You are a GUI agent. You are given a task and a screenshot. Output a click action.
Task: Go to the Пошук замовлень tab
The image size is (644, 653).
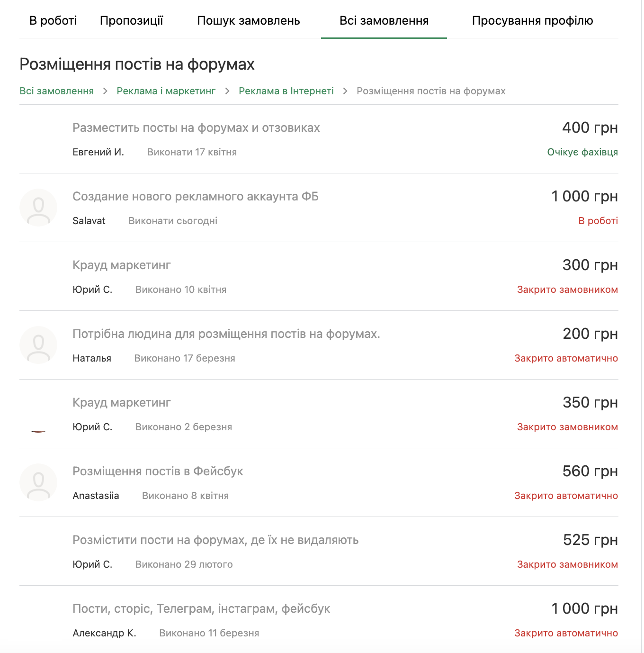pos(249,20)
